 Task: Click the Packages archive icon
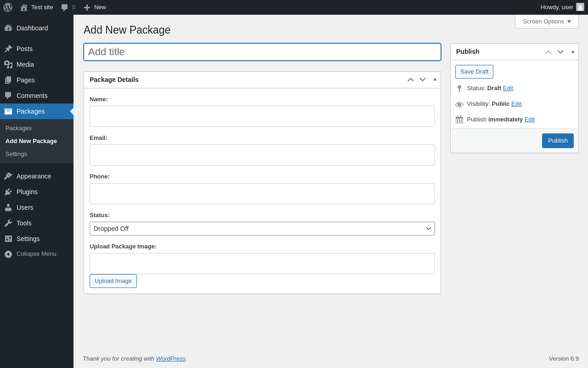click(x=8, y=111)
